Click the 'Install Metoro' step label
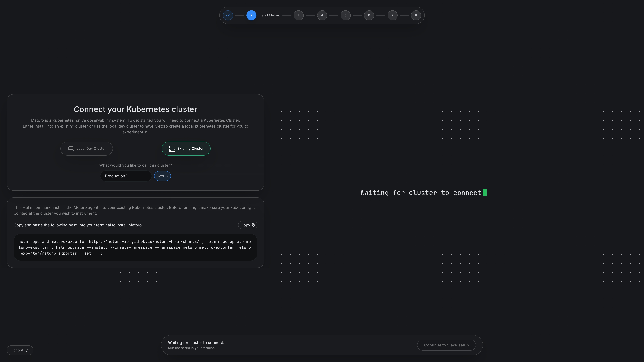 pyautogui.click(x=269, y=15)
